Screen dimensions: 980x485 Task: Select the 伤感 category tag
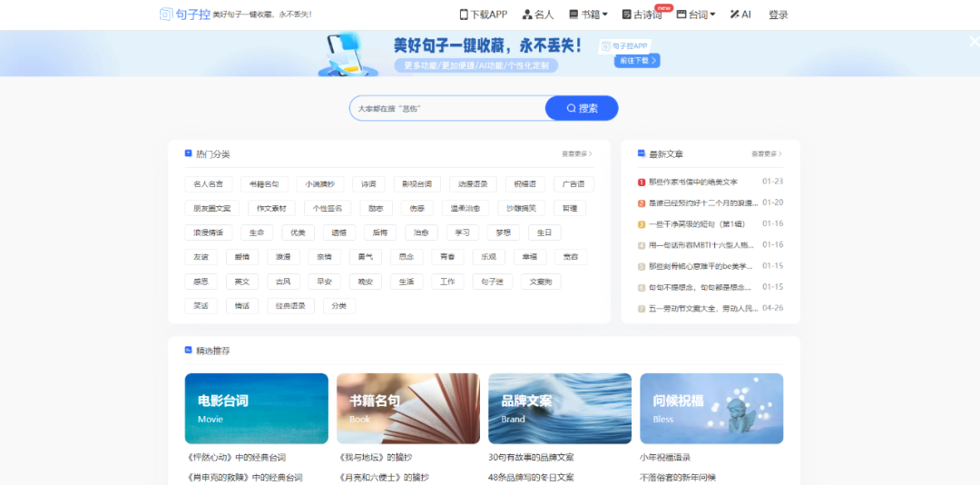(417, 208)
